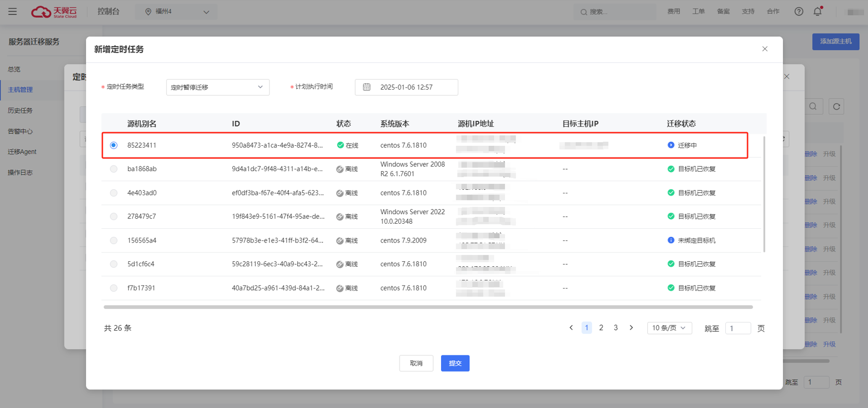Open 操作日志 in the sidebar
The image size is (868, 408).
(x=20, y=173)
